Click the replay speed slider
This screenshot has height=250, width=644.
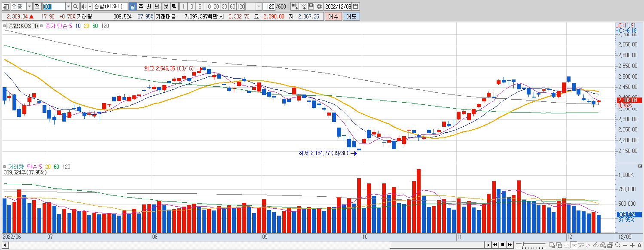pyautogui.click(x=531, y=245)
